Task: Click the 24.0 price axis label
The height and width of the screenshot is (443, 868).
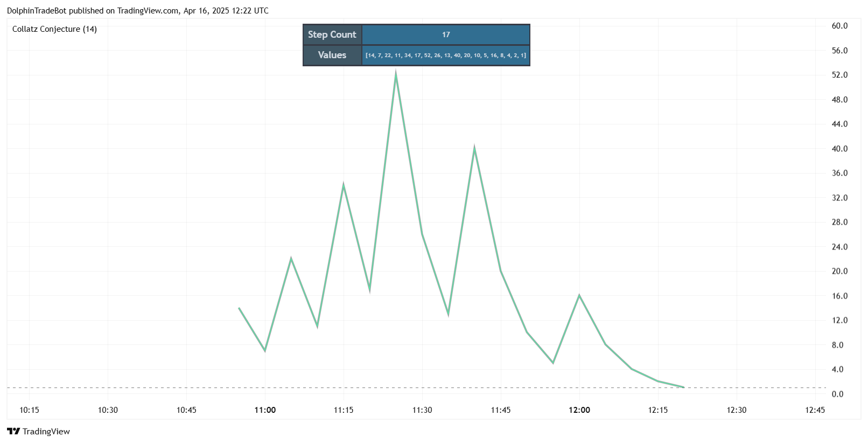Action: tap(839, 247)
